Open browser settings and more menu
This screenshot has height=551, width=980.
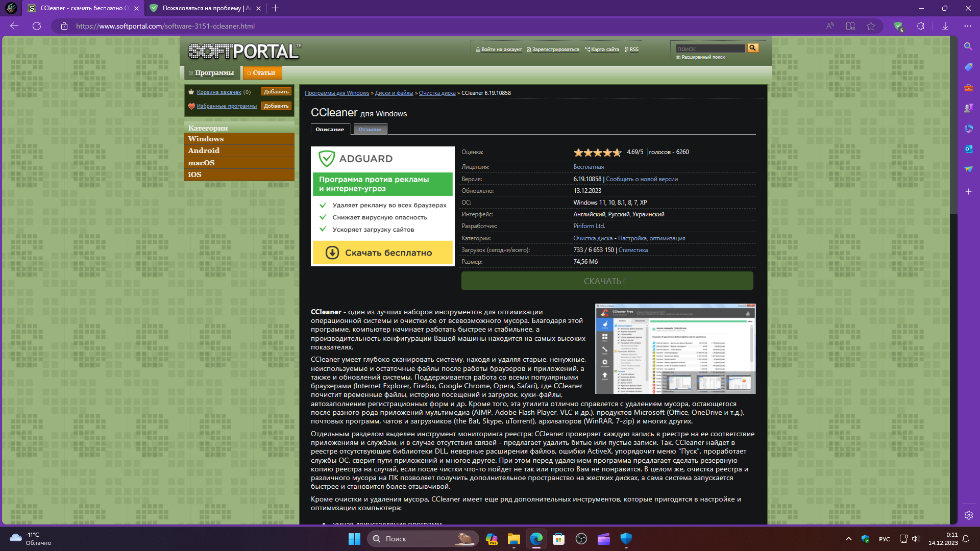(x=968, y=26)
